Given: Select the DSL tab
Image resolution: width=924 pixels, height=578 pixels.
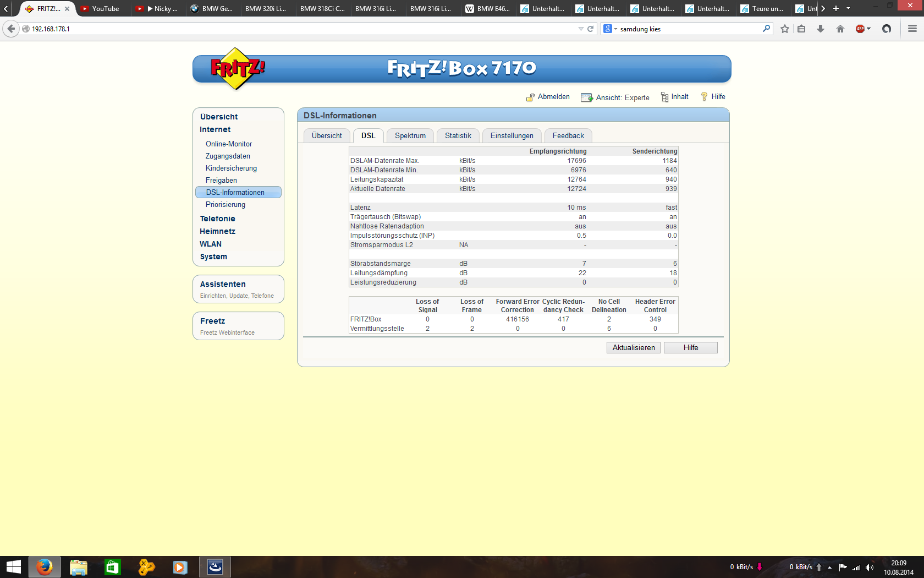Looking at the screenshot, I should point(368,135).
